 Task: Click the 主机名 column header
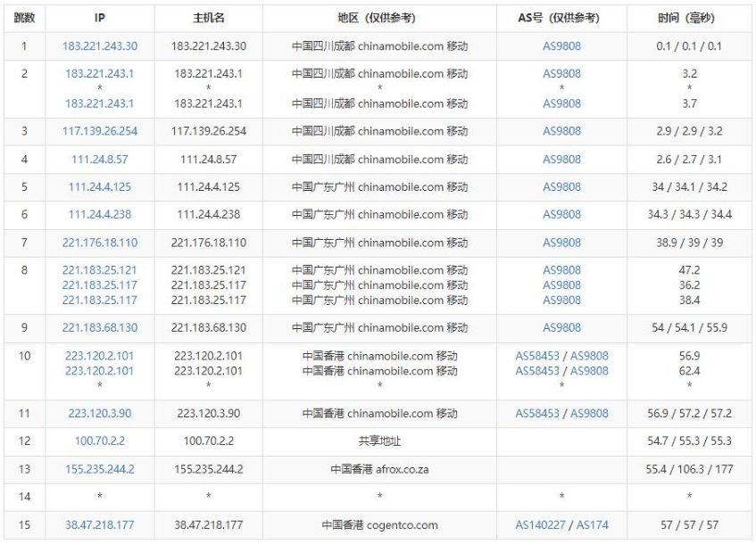(x=209, y=18)
